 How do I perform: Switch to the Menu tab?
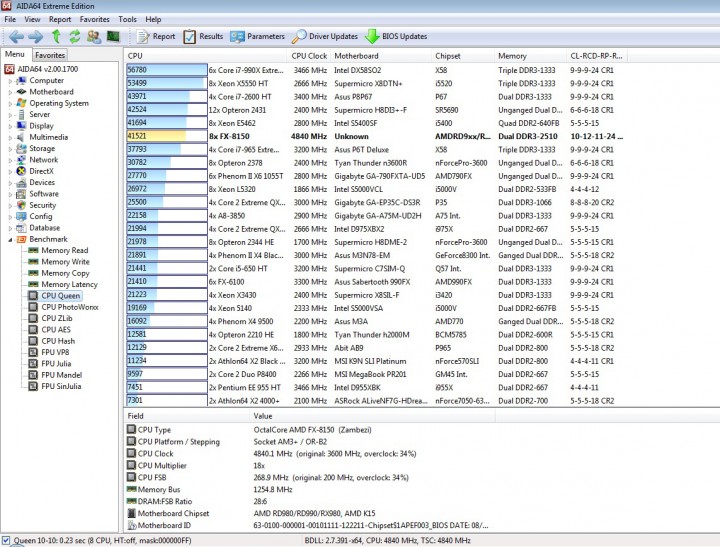click(15, 54)
